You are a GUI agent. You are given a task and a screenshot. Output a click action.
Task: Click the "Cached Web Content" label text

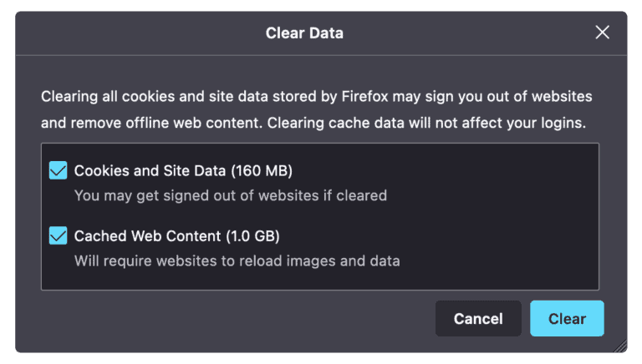147,236
